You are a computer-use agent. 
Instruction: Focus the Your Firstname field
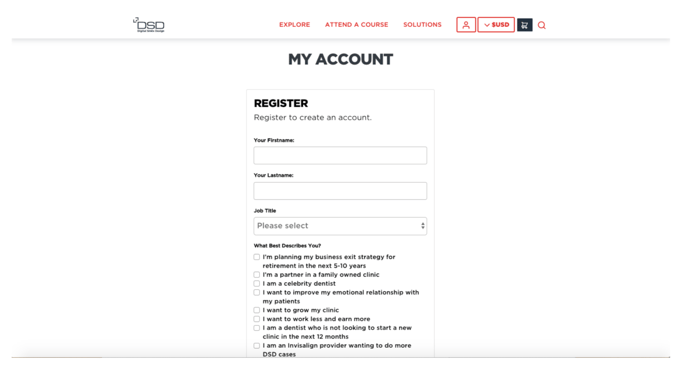pyautogui.click(x=340, y=155)
